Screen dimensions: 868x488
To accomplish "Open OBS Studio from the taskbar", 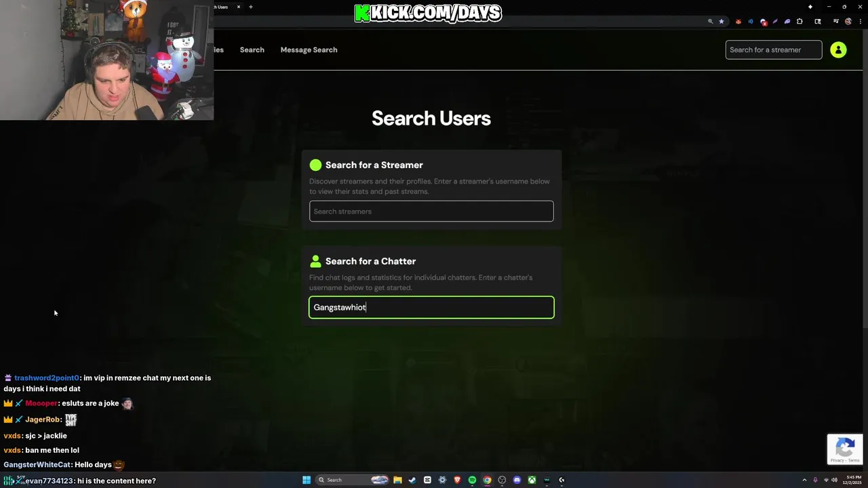I will coord(502,480).
